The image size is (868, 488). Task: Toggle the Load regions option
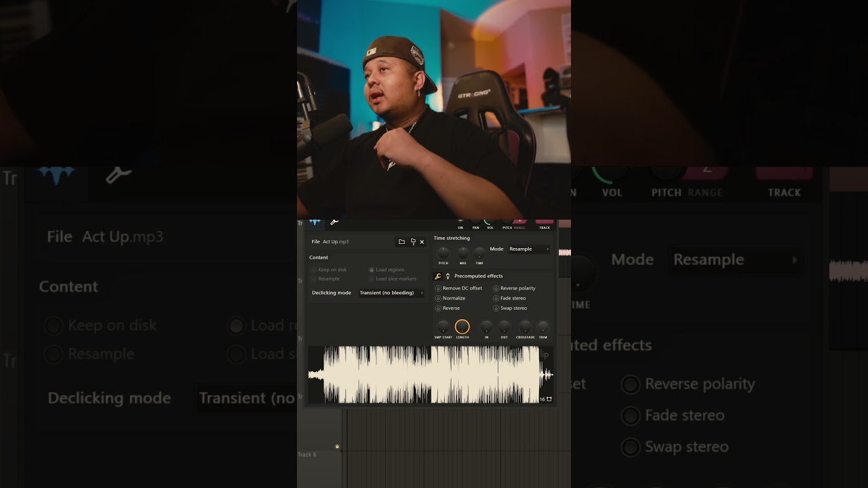click(x=387, y=270)
